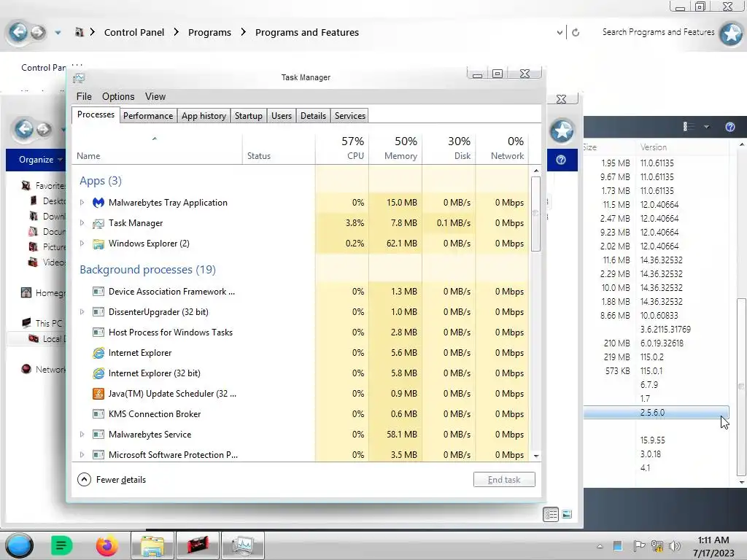Expand the Windows Explorer (2) group
747x560 pixels.
(x=82, y=244)
